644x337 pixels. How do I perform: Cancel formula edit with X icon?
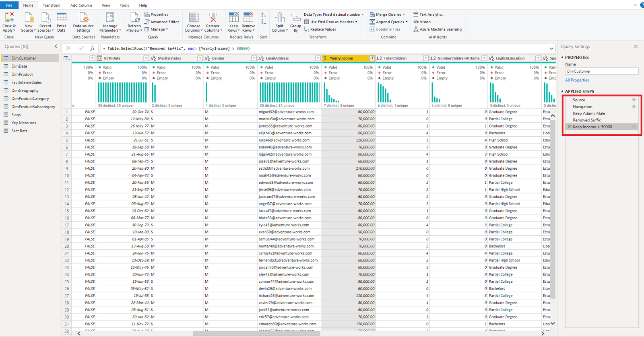coord(68,48)
